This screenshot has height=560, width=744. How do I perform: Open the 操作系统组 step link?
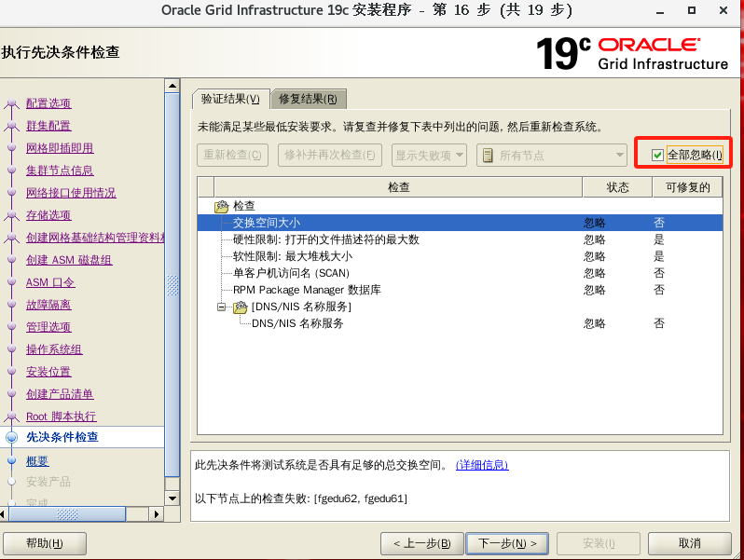pos(54,349)
